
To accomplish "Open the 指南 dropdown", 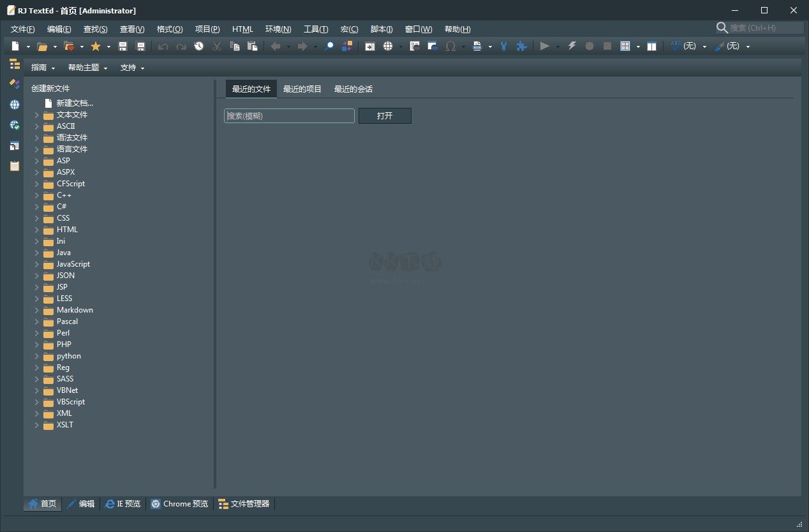I will pos(43,68).
